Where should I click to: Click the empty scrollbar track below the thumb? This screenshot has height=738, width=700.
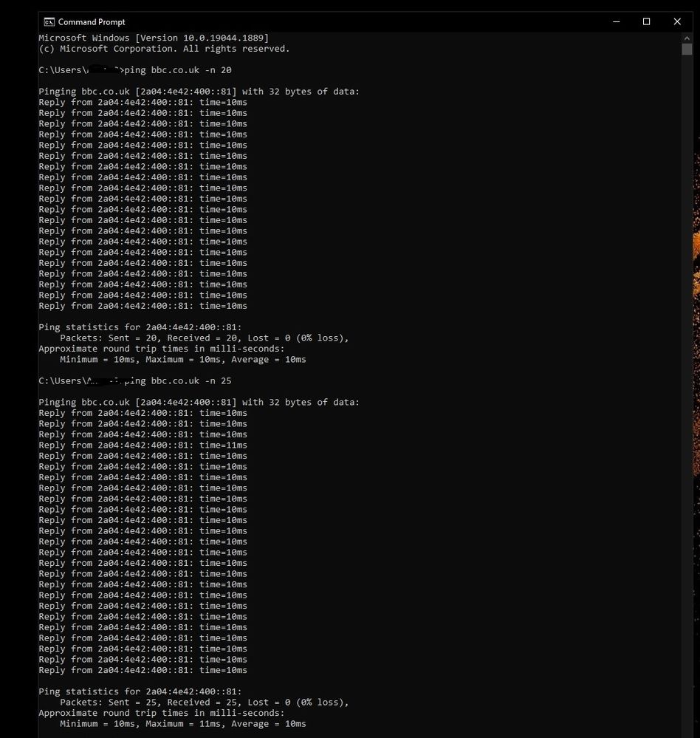click(687, 369)
